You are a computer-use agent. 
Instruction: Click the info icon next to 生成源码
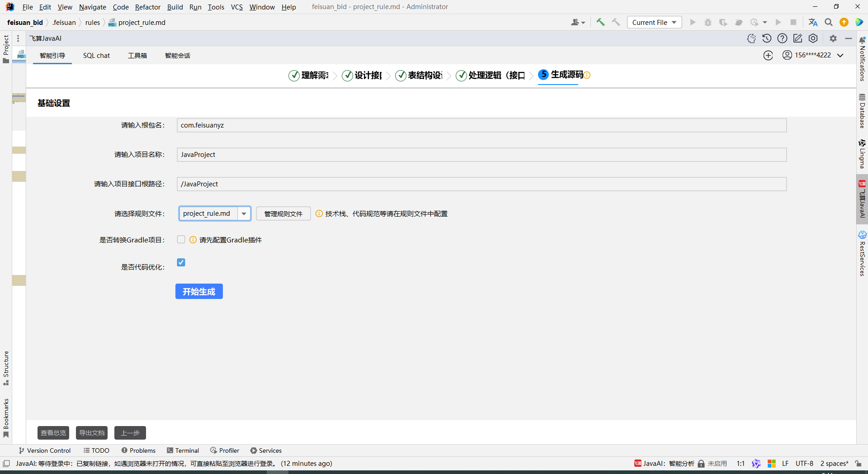point(587,75)
